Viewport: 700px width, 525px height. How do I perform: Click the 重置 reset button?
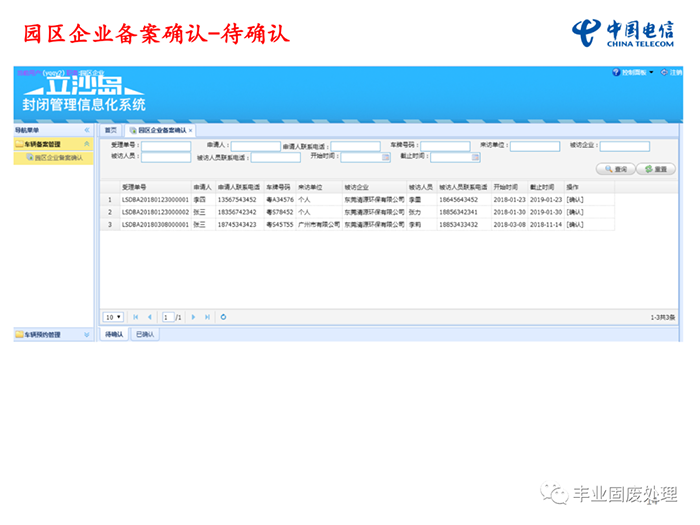point(655,169)
